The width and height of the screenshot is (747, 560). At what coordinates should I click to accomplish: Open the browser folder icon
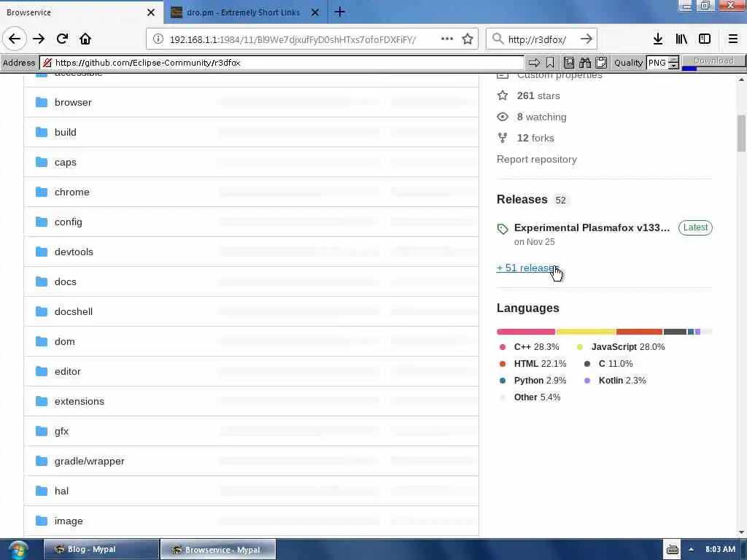tap(42, 102)
